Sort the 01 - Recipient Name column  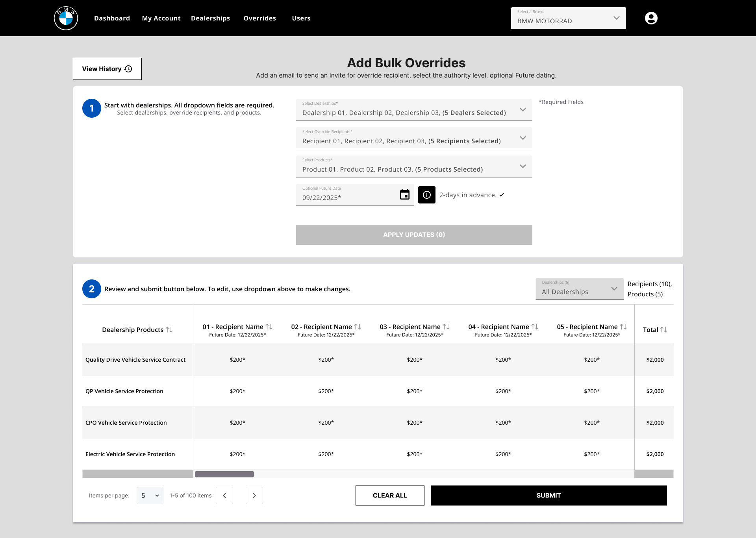click(x=269, y=327)
